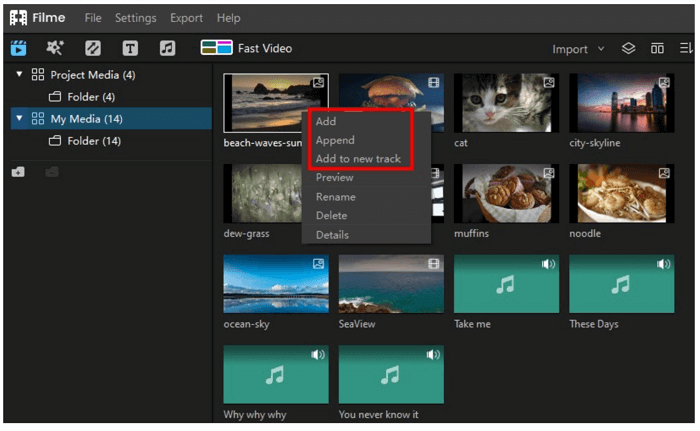The image size is (700, 431).
Task: Open the Text panel icon
Action: (x=130, y=48)
